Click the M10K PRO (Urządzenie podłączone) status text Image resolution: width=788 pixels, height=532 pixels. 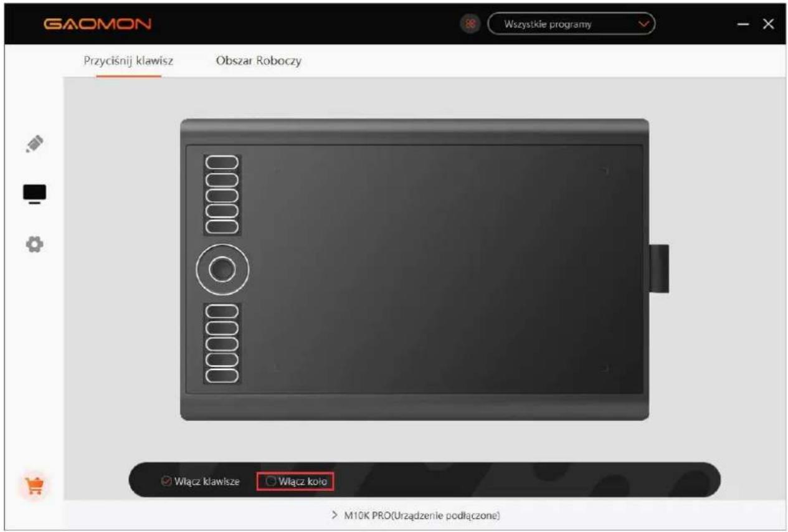tap(422, 516)
